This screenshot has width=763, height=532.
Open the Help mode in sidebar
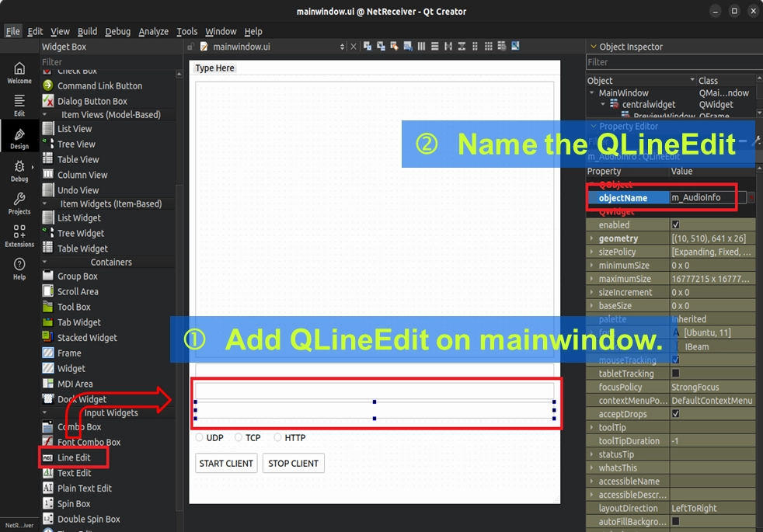tap(19, 269)
